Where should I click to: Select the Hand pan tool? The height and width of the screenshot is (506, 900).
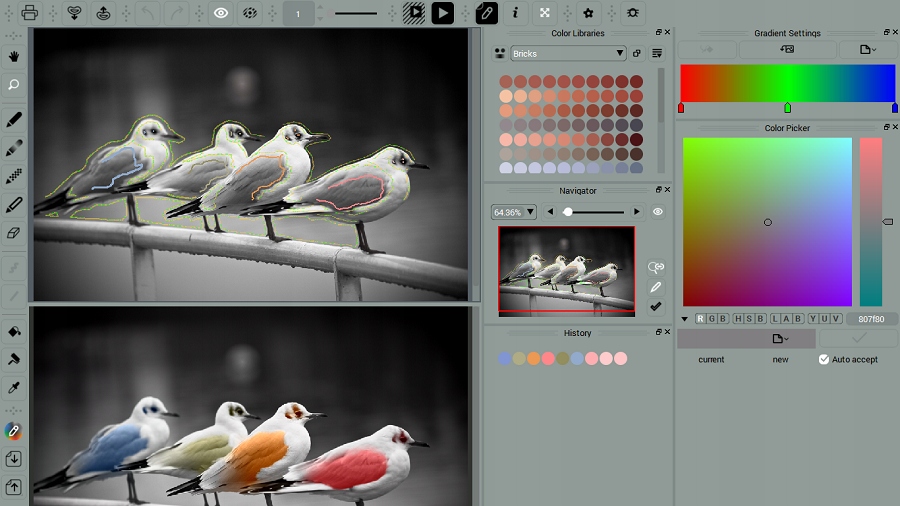click(x=14, y=57)
